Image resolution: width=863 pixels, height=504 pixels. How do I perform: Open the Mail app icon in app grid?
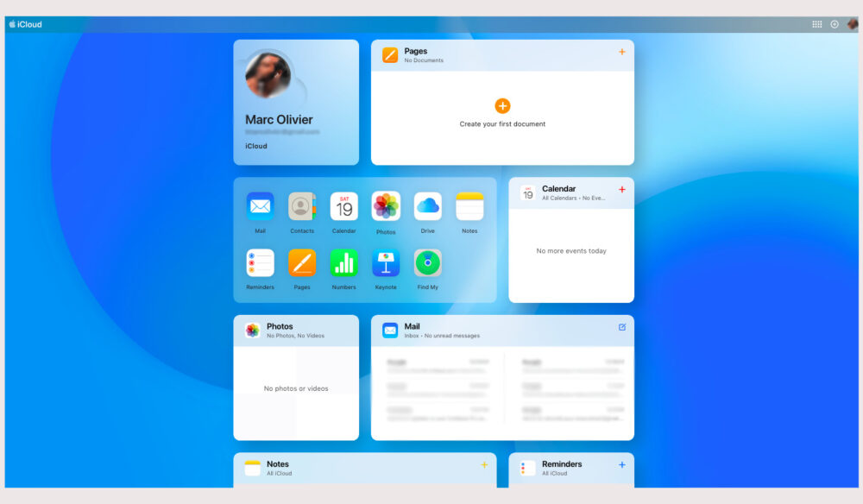(260, 206)
